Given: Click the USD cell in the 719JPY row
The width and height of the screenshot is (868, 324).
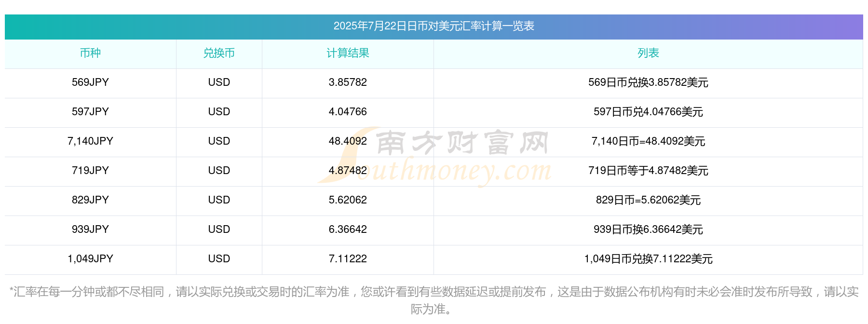Looking at the screenshot, I should point(219,171).
